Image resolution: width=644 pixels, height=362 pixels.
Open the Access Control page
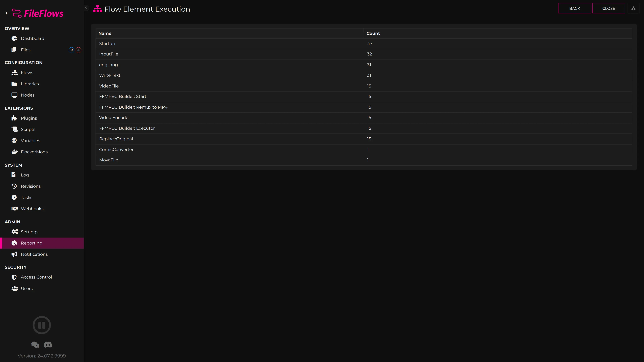click(x=42, y=277)
